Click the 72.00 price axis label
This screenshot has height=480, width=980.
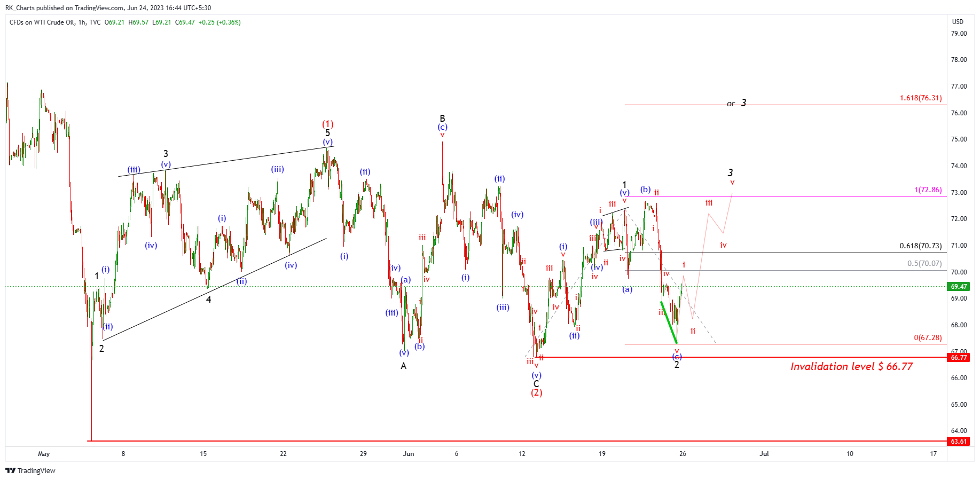point(959,219)
